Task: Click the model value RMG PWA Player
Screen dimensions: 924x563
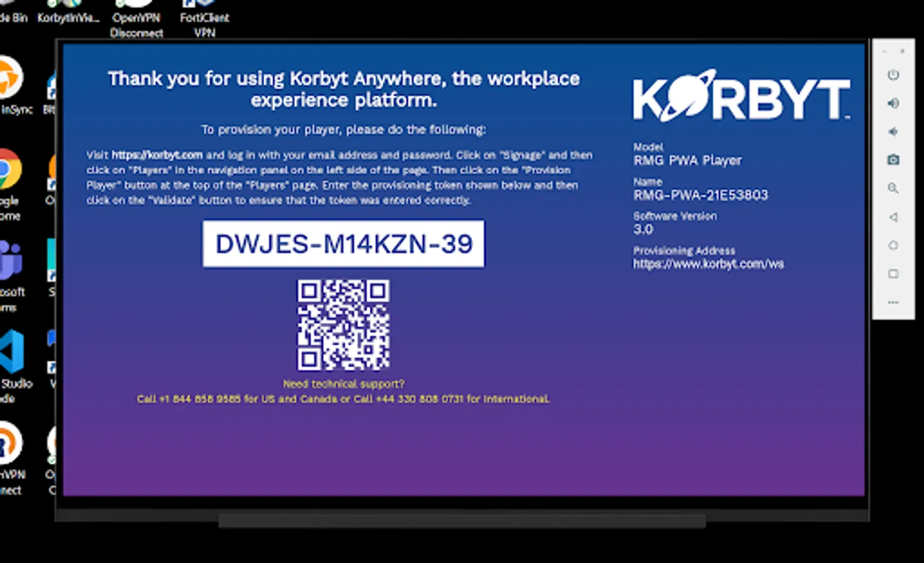Action: click(x=688, y=161)
